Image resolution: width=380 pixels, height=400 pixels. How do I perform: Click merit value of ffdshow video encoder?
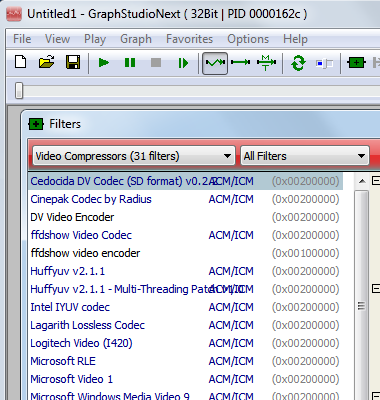click(x=305, y=253)
